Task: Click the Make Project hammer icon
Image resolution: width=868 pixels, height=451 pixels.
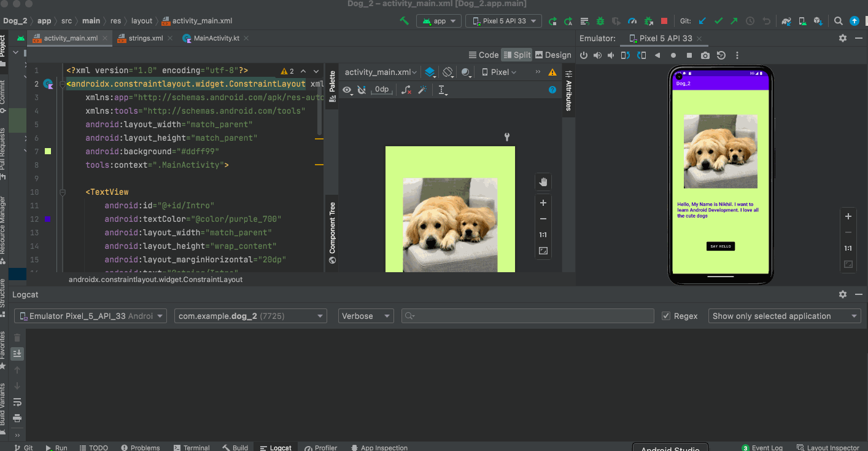Action: tap(404, 21)
